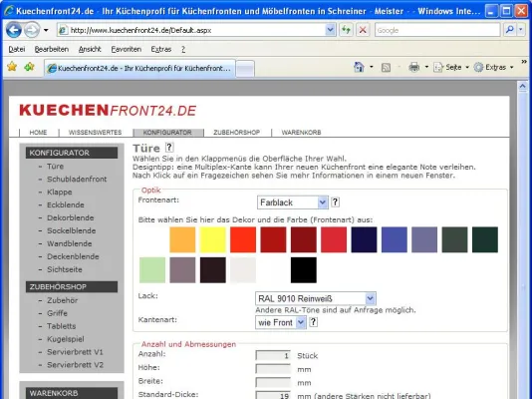
Task: Go to the HOME navigation tab
Action: point(38,133)
